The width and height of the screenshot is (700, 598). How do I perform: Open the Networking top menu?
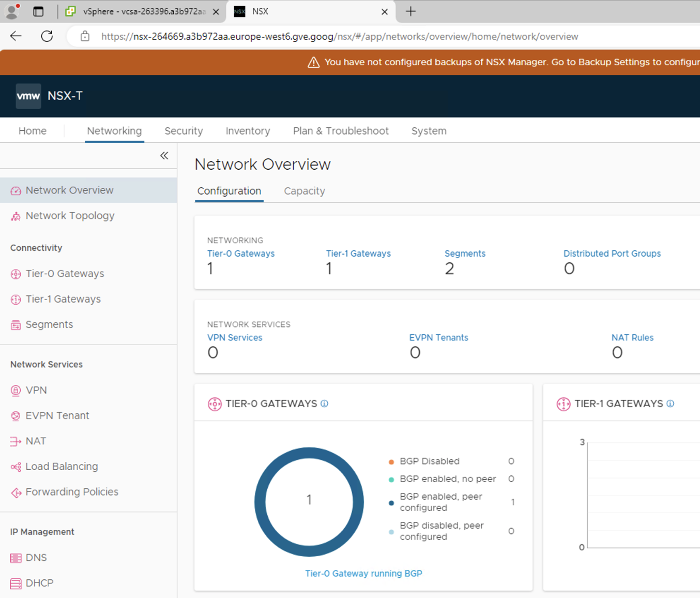tap(114, 131)
